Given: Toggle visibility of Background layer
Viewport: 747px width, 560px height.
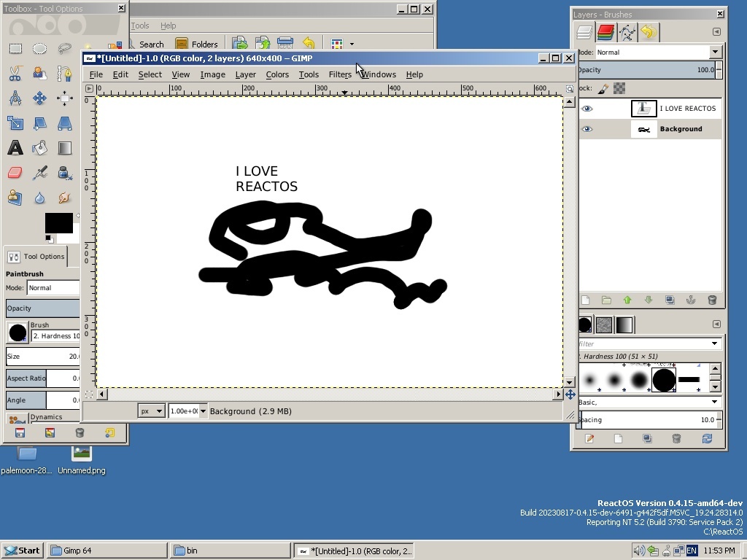Looking at the screenshot, I should 587,129.
